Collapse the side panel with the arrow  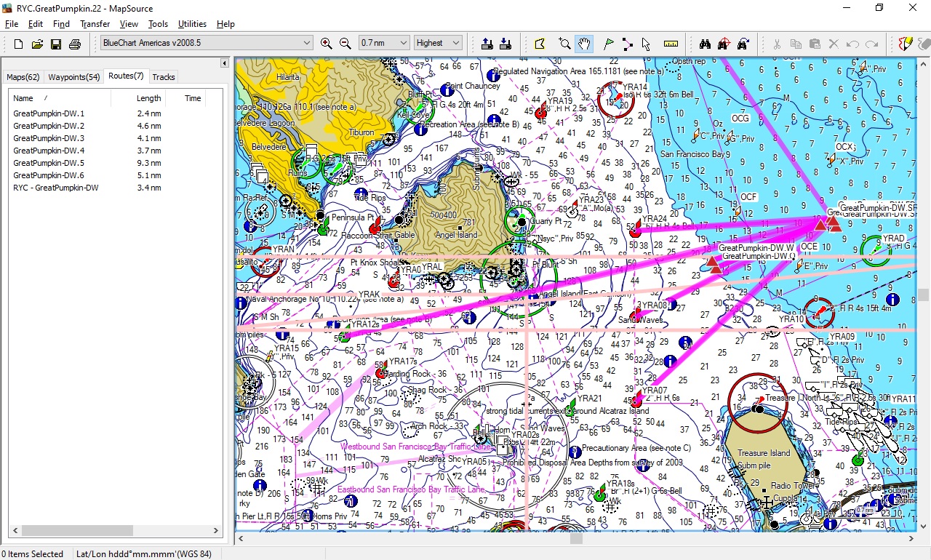click(224, 63)
